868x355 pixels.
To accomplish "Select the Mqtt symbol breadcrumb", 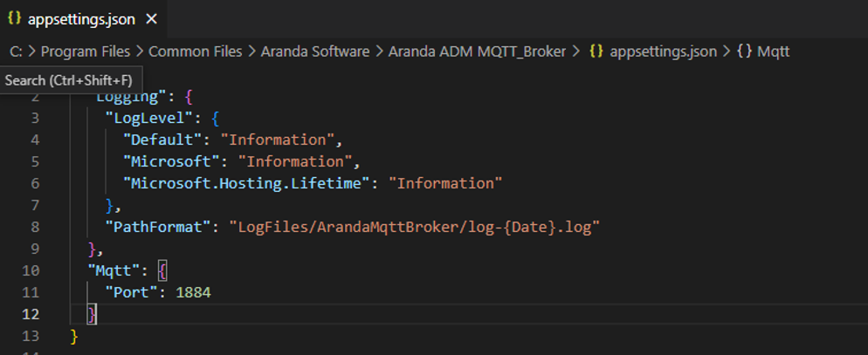I will (774, 52).
